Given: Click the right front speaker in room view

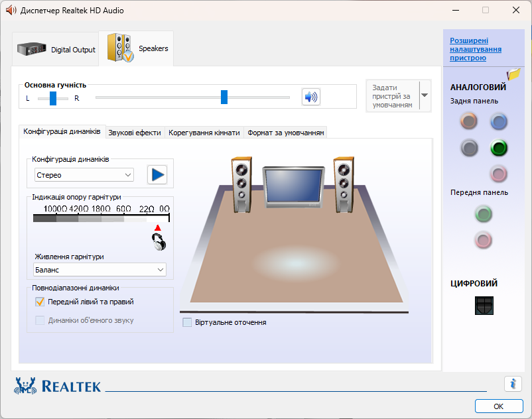Looking at the screenshot, I should click(x=344, y=185).
